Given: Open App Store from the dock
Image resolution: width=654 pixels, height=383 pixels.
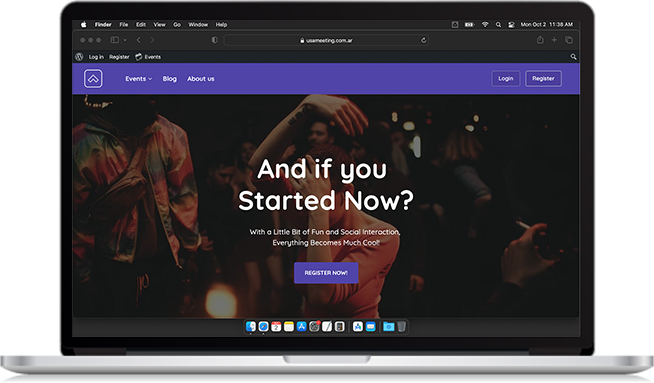Looking at the screenshot, I should 302,326.
